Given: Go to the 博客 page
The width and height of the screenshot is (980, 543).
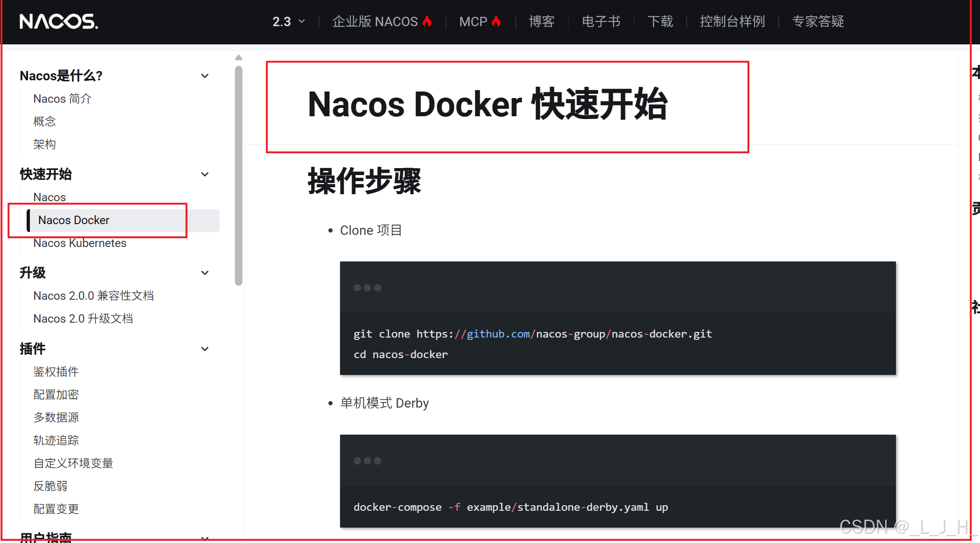Looking at the screenshot, I should 541,21.
